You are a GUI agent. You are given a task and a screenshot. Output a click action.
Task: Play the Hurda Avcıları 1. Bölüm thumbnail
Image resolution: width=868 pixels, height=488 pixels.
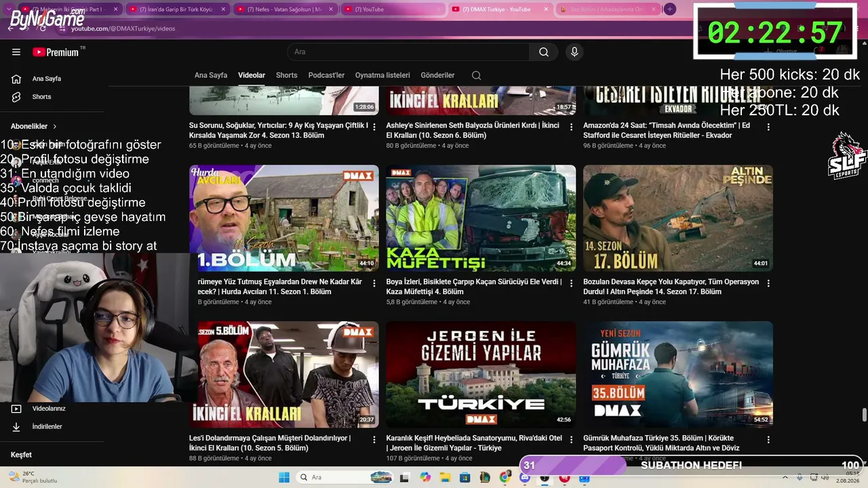point(284,218)
